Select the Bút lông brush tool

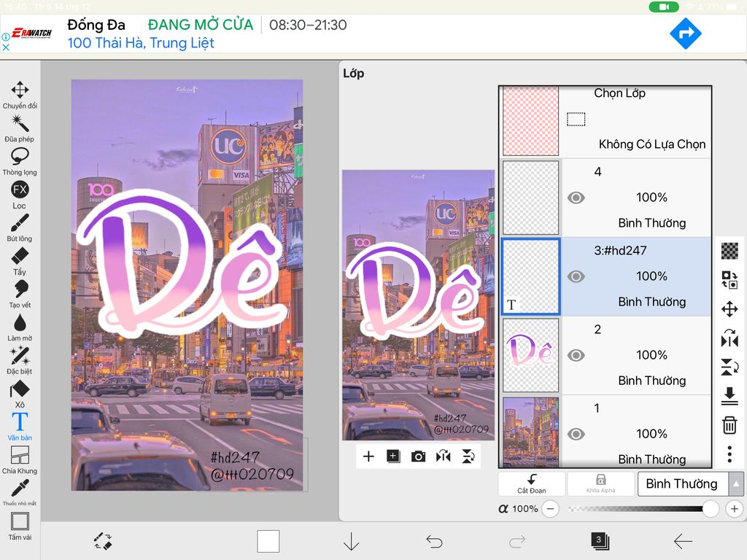point(20,227)
